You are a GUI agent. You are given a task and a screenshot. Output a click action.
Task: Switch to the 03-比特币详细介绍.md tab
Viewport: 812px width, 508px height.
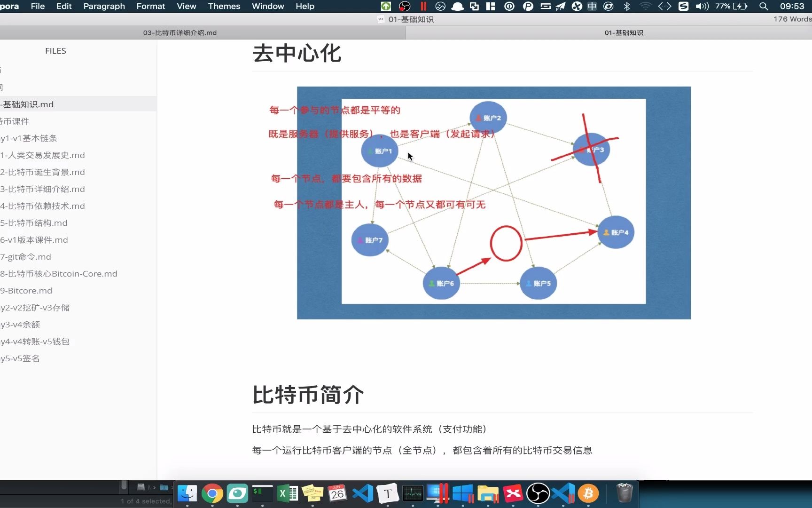click(x=180, y=32)
